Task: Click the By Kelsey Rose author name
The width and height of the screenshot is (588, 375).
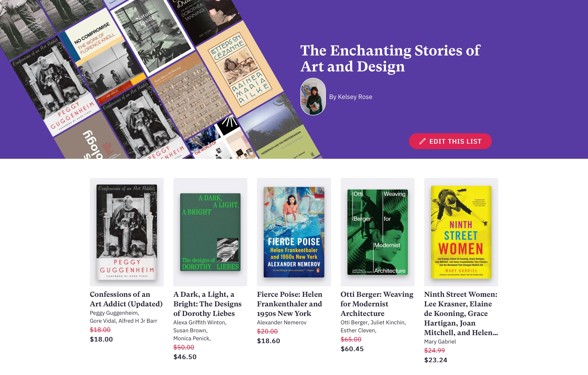Action: click(x=350, y=97)
